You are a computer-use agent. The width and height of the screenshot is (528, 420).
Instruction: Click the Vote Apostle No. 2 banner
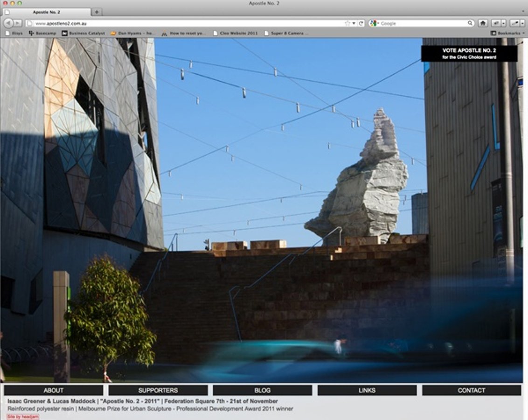[469, 53]
